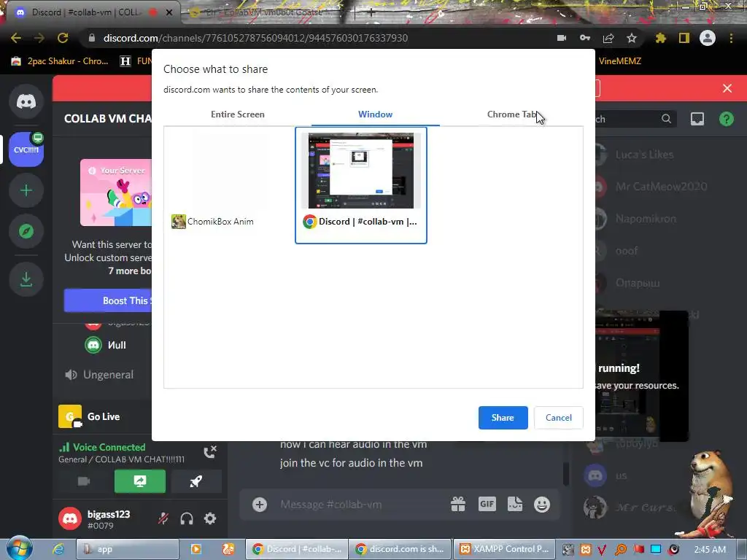Image resolution: width=747 pixels, height=560 pixels.
Task: Download apps icon in server sidebar
Action: [26, 279]
